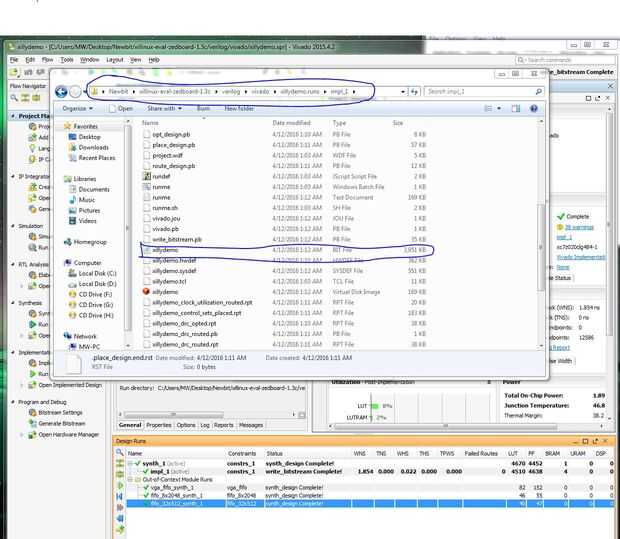Viewport: 620px width, 539px height.
Task: Click the Design Runs search magnifier icon
Action: (119, 452)
